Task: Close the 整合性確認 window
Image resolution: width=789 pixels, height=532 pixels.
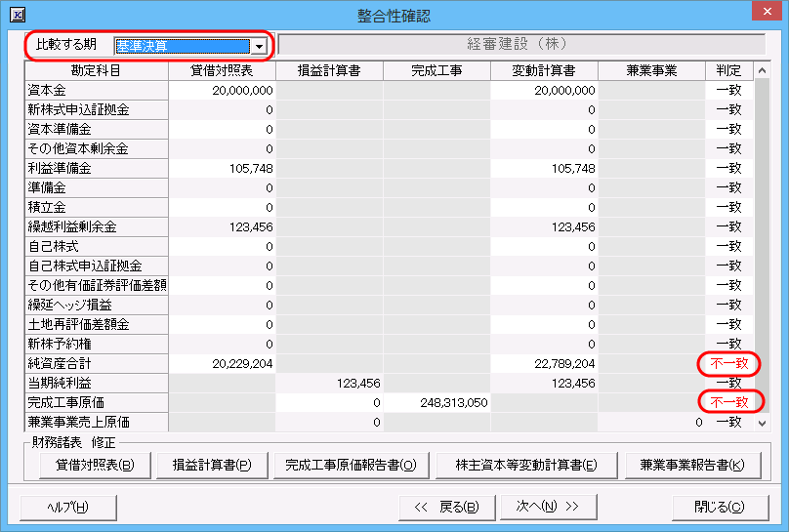Action: pyautogui.click(x=767, y=11)
